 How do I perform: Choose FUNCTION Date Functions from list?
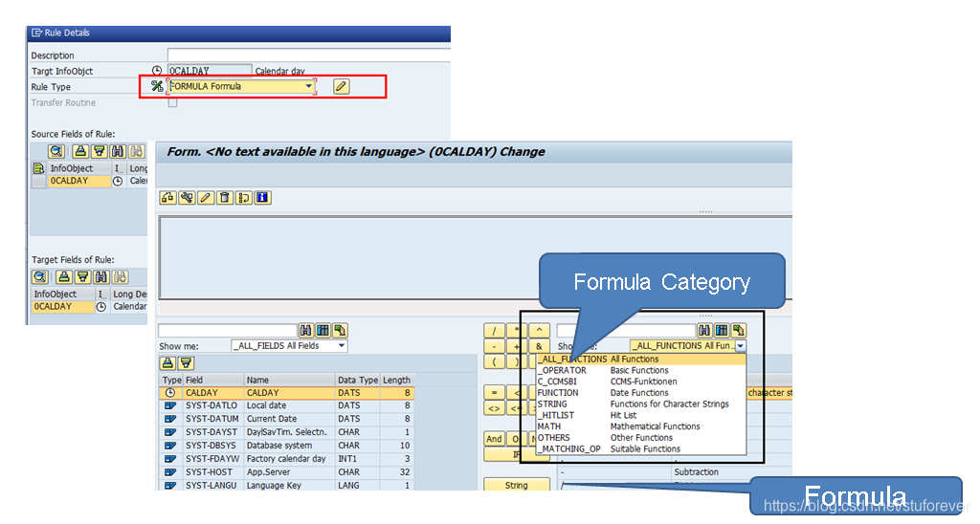[x=641, y=393]
